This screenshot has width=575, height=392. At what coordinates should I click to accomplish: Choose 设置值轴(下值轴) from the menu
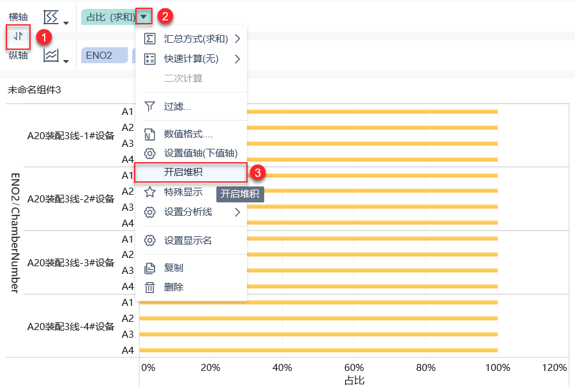pos(200,153)
